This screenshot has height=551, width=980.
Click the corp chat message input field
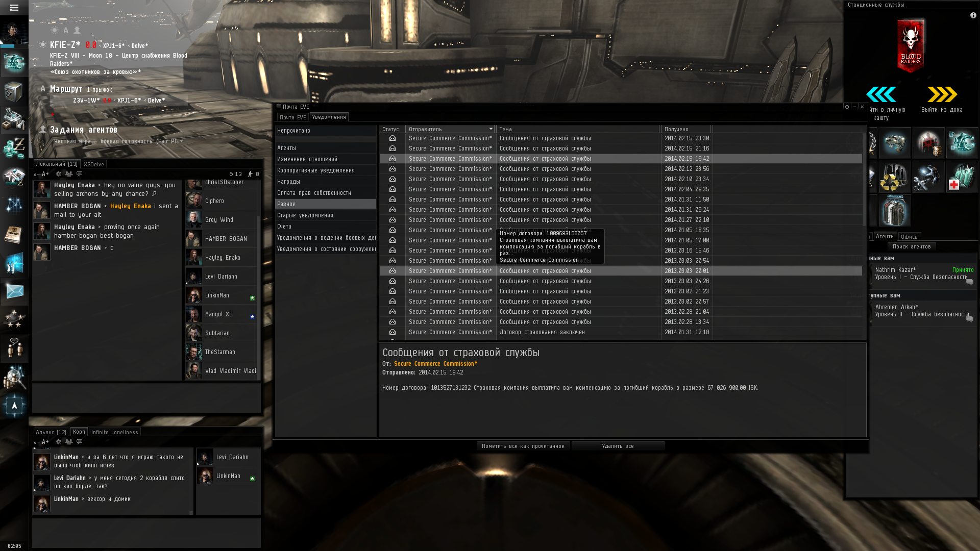coord(146,533)
